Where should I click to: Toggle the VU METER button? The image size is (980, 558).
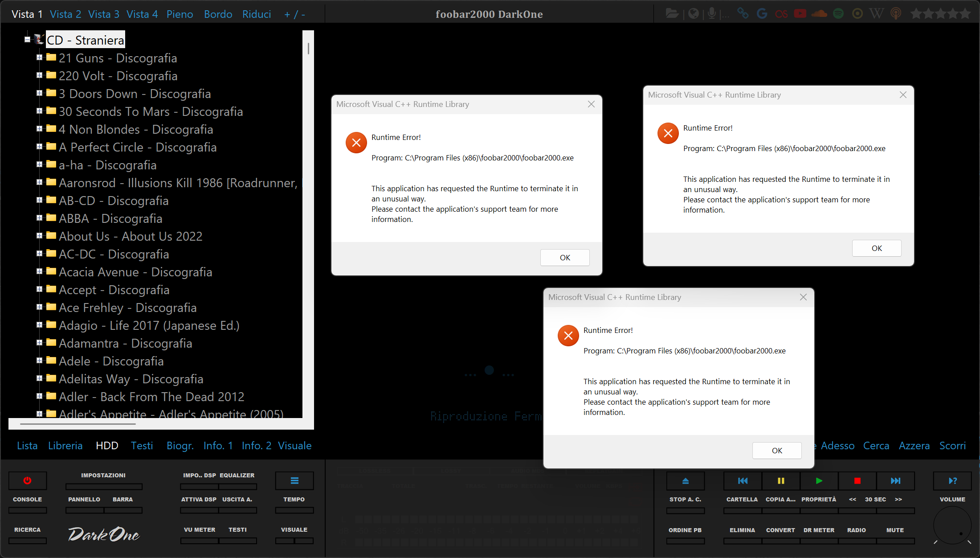point(199,540)
